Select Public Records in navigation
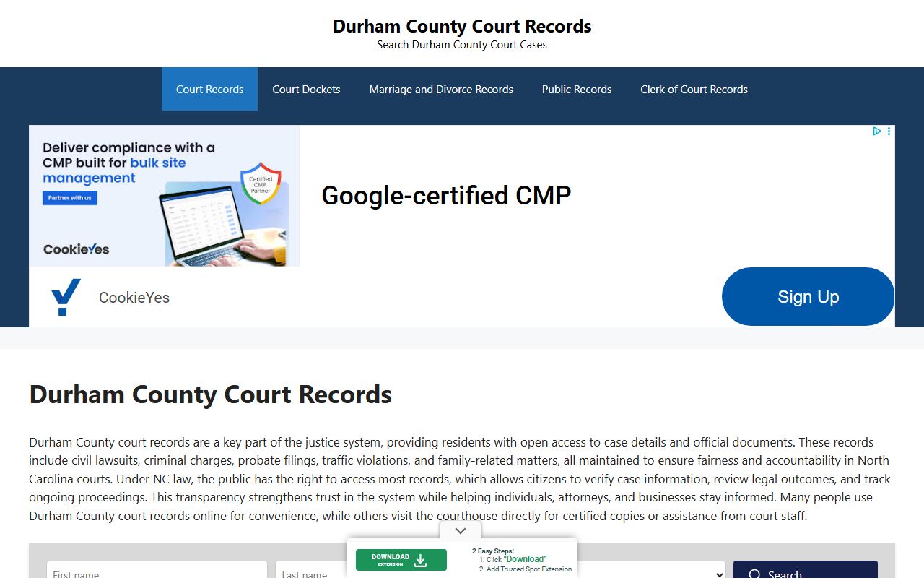 (577, 89)
